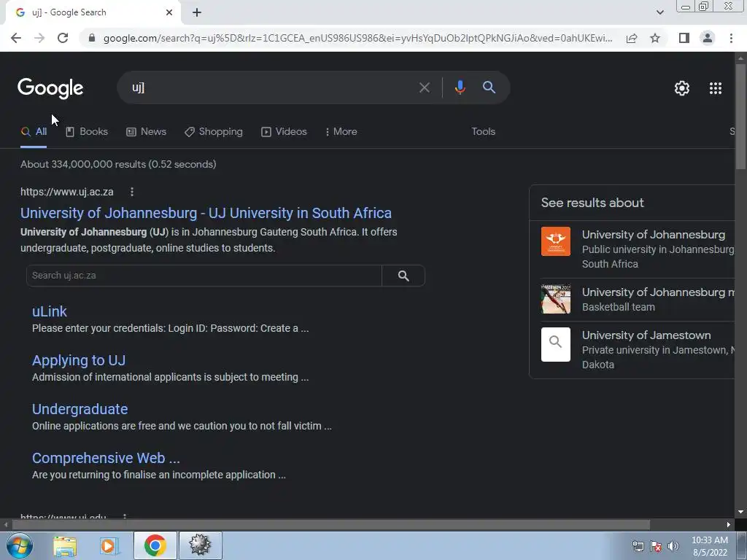The width and height of the screenshot is (747, 560).
Task: Click the 'About 334,000,000 results' text
Action: (118, 164)
